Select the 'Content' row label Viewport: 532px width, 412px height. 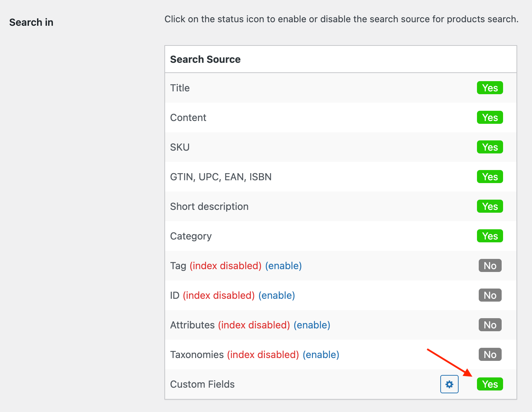point(188,117)
